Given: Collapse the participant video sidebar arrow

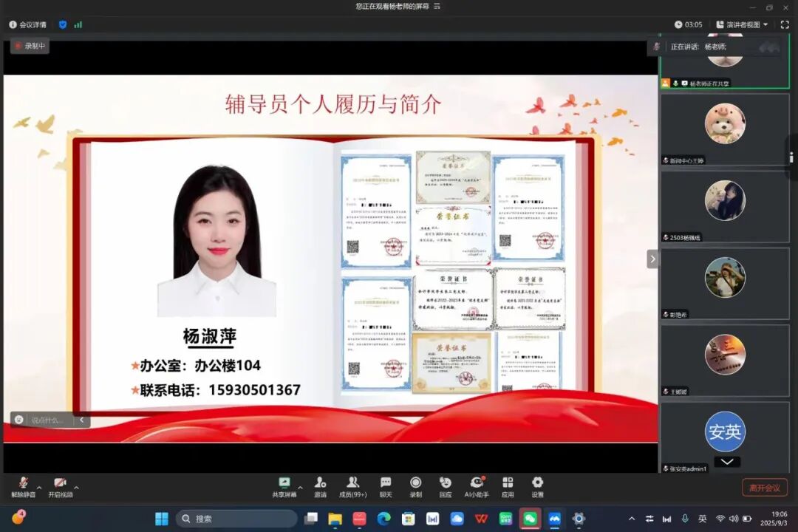Looking at the screenshot, I should 652,259.
